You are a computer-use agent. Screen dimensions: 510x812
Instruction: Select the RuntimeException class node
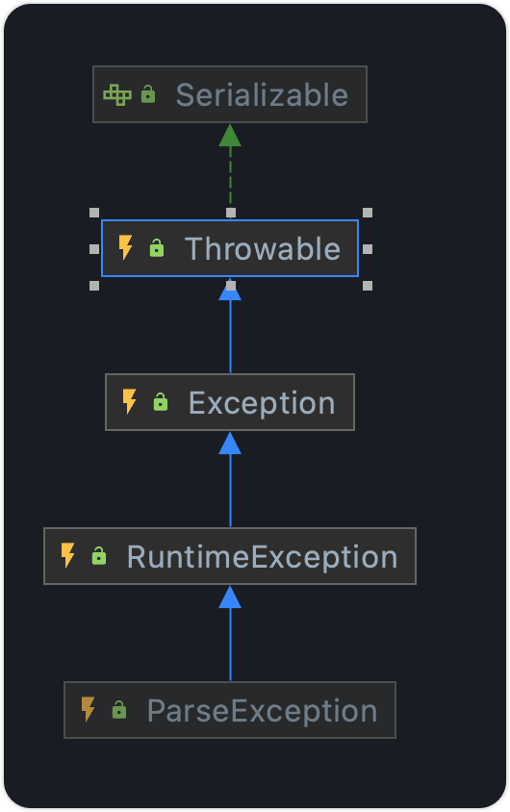pyautogui.click(x=230, y=556)
